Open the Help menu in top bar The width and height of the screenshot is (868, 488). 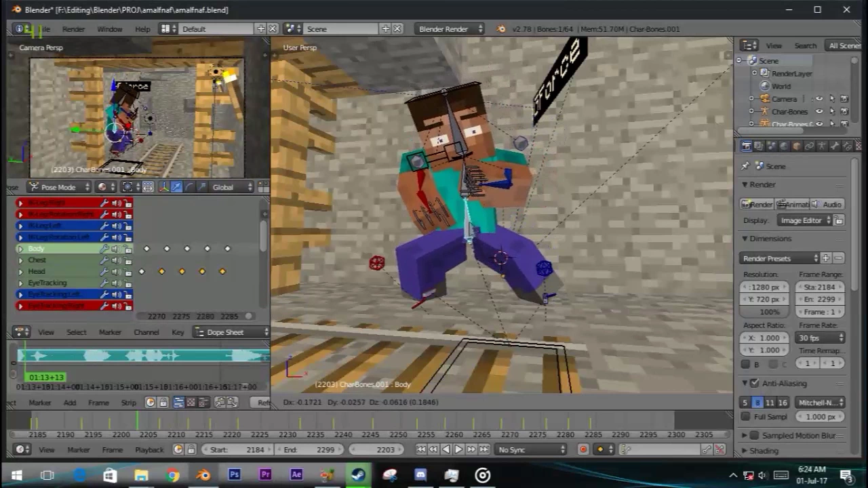tap(142, 29)
